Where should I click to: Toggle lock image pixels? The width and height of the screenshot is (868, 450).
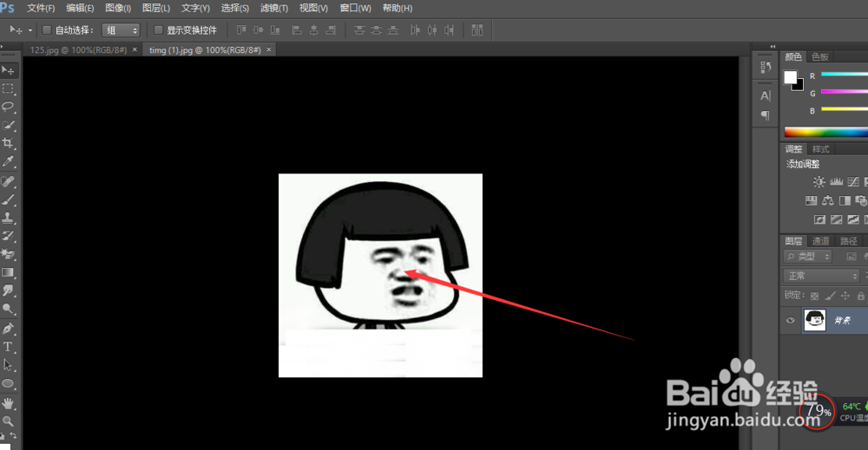[830, 296]
